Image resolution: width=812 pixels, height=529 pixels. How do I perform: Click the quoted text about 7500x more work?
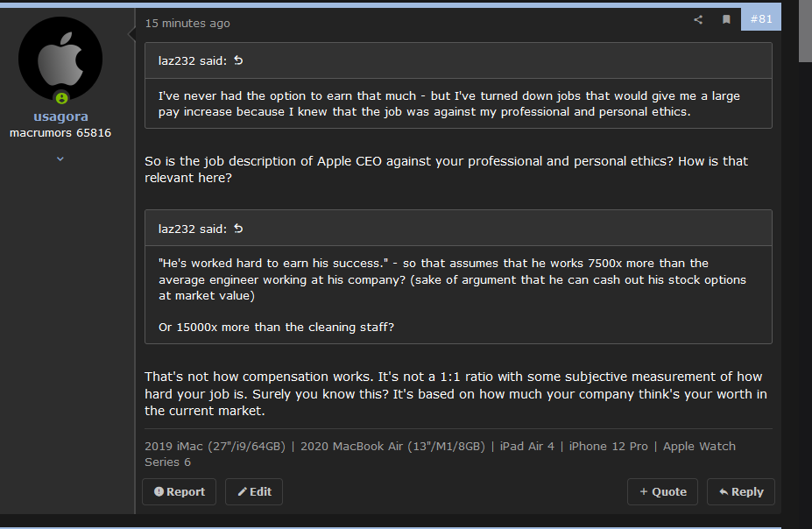452,279
